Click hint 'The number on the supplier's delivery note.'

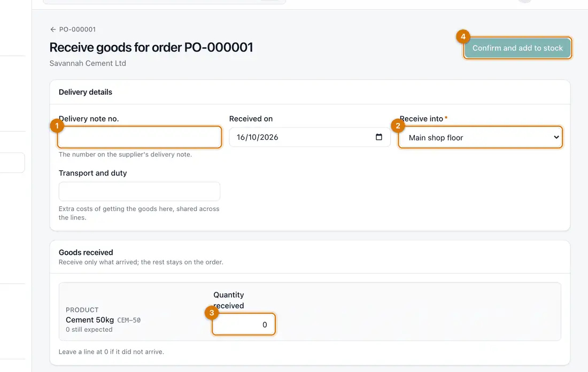click(125, 154)
